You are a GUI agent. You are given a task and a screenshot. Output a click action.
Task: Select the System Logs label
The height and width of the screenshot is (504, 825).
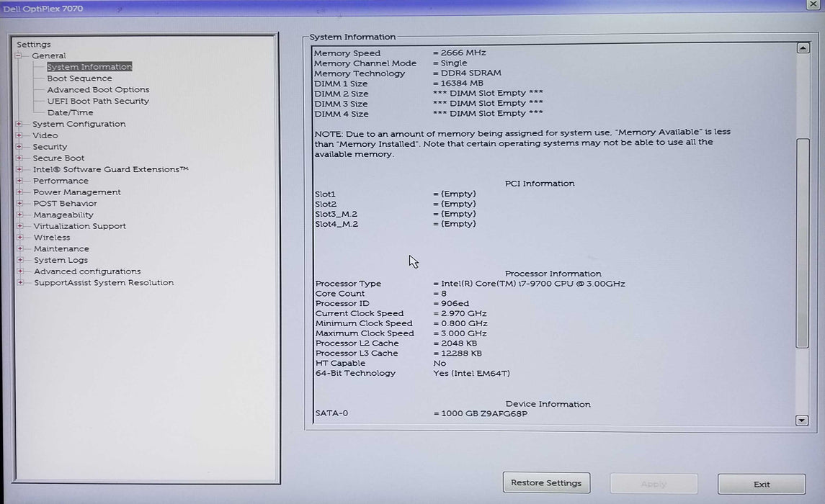pyautogui.click(x=61, y=260)
